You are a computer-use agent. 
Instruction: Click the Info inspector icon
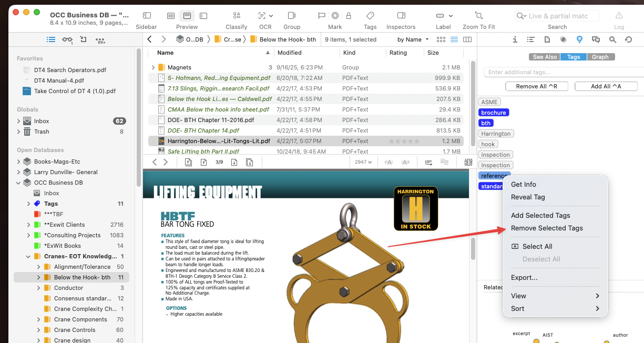pos(515,39)
